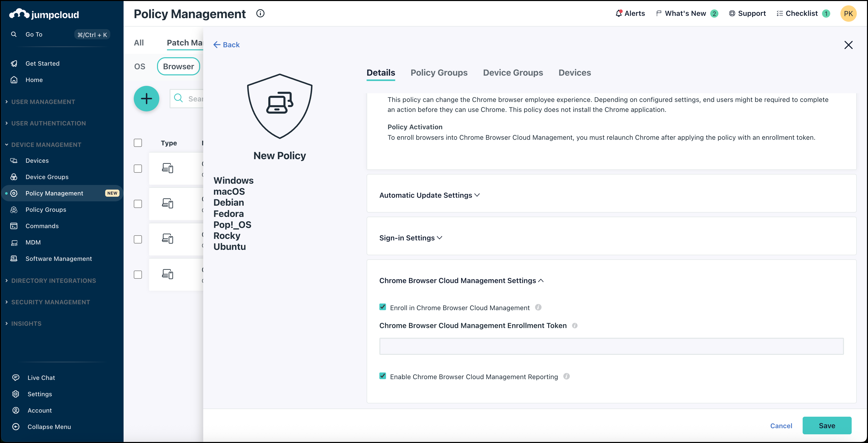Uncheck Enable Chrome Browser Cloud Management Reporting
This screenshot has height=443, width=868.
pyautogui.click(x=382, y=376)
